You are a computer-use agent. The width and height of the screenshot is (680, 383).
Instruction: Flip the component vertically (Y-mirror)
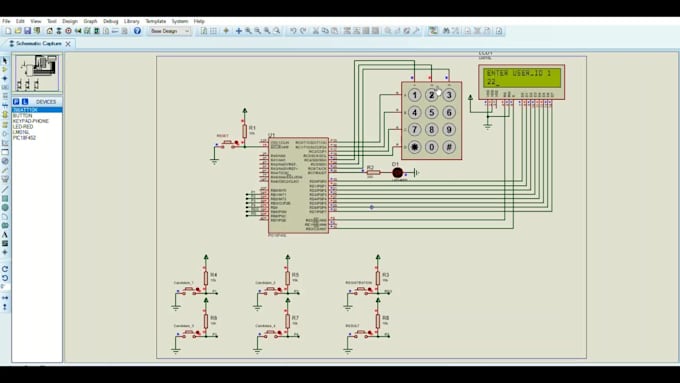click(5, 307)
